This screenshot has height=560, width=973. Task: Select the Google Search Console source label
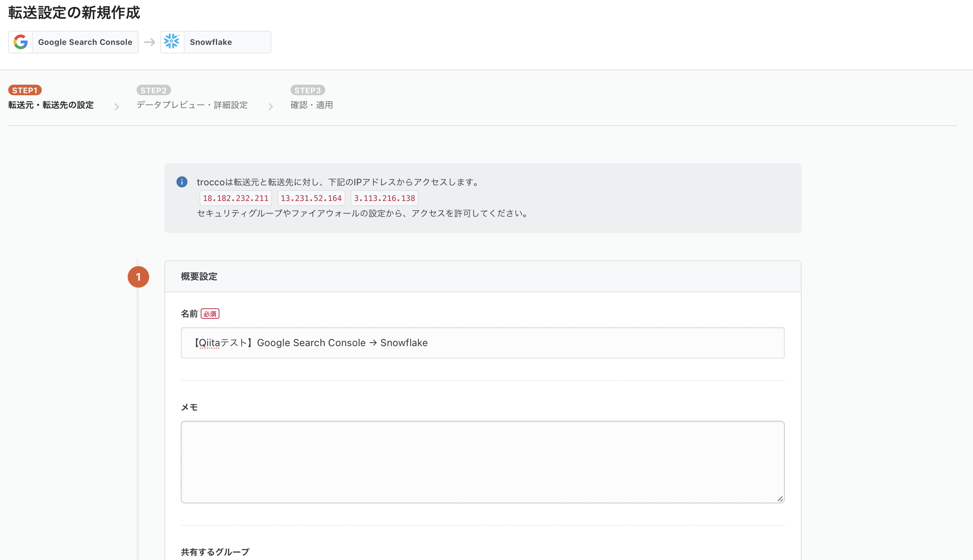(x=85, y=42)
